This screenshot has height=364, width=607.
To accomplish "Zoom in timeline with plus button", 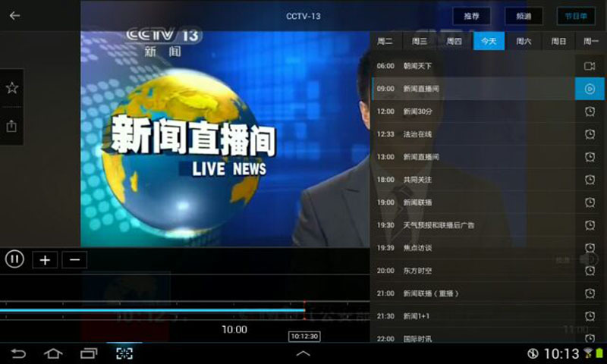I will (x=45, y=260).
